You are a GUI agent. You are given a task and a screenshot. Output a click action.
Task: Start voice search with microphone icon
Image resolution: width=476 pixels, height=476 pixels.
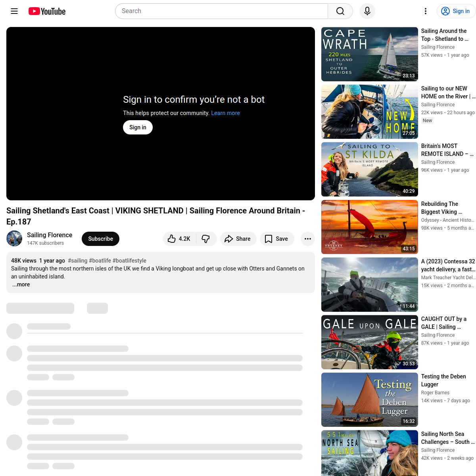pyautogui.click(x=367, y=11)
